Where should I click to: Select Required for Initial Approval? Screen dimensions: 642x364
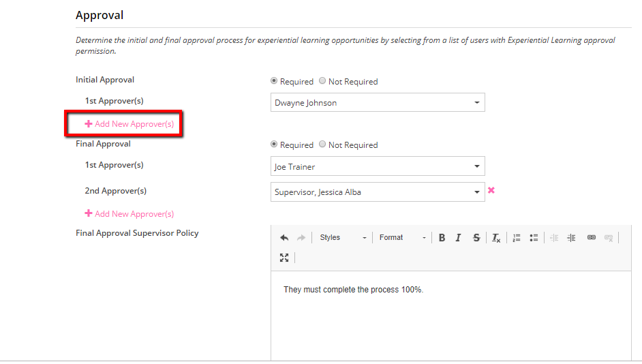click(274, 81)
